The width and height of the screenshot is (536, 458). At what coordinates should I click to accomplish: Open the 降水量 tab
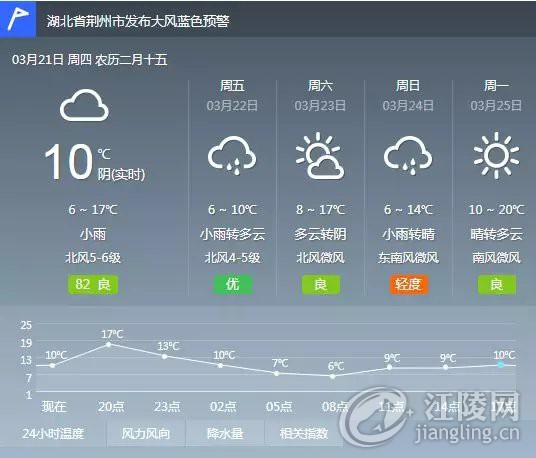click(x=225, y=433)
